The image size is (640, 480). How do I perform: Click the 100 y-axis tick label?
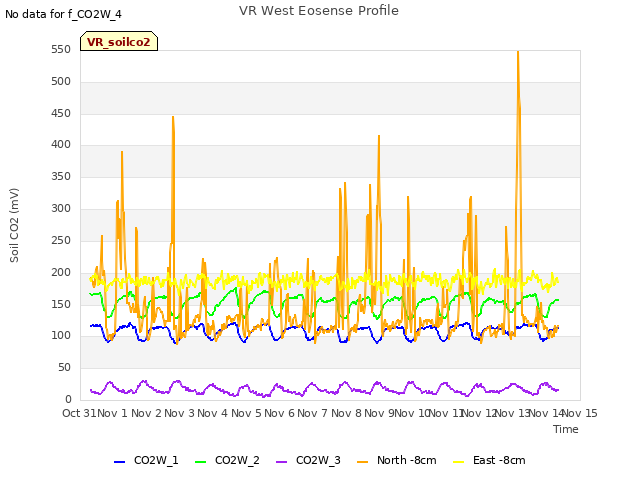click(x=61, y=336)
